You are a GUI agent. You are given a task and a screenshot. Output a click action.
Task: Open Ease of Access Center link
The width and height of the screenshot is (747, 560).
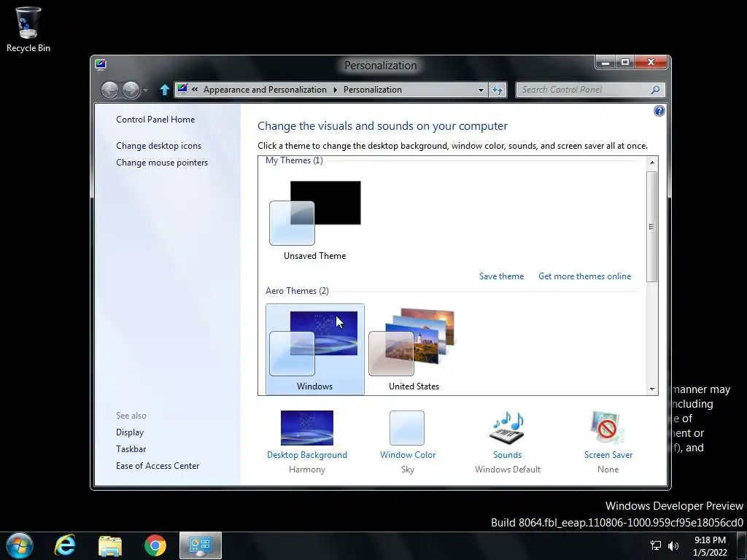(158, 466)
